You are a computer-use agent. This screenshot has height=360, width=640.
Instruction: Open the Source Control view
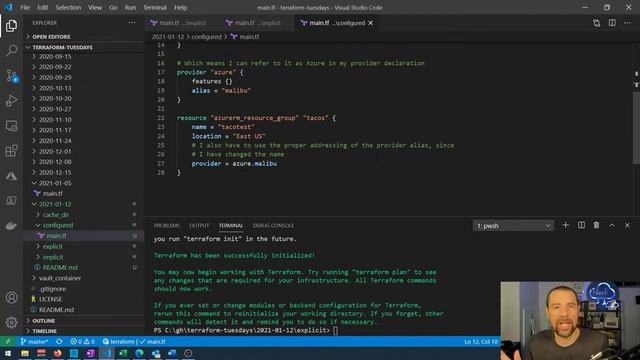[11, 76]
